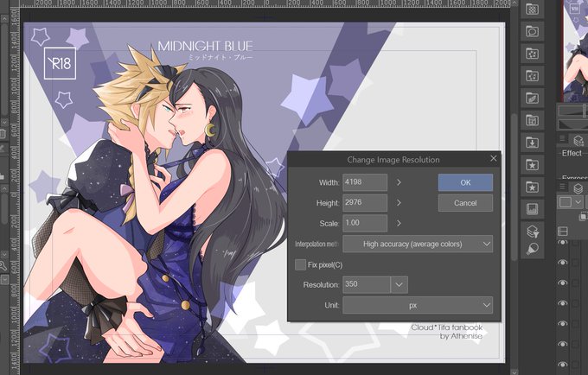Screen dimensions: 588x375
Task: Cancel the Change Image Resolution dialog
Action: [x=465, y=203]
